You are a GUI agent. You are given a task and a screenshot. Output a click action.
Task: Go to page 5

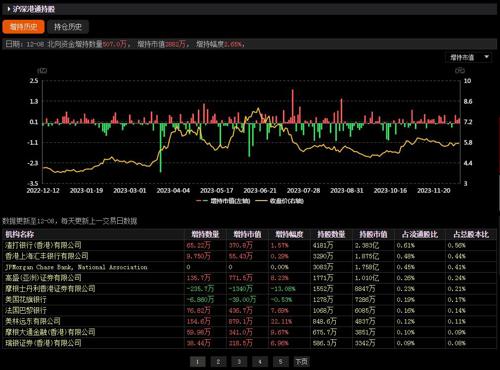[281, 362]
